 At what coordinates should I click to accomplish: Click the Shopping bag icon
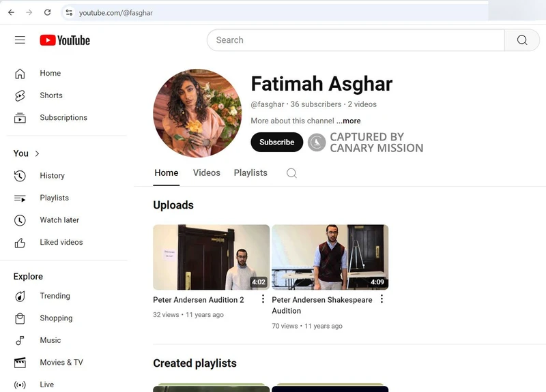point(20,318)
